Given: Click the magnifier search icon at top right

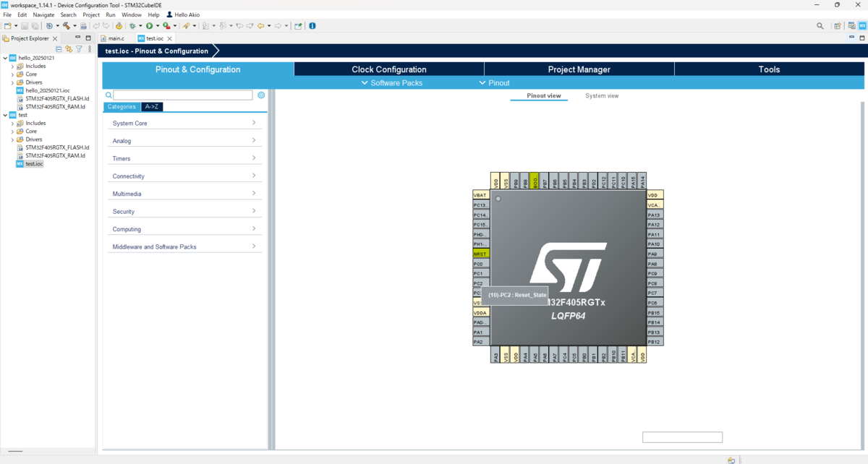Looking at the screenshot, I should point(820,25).
